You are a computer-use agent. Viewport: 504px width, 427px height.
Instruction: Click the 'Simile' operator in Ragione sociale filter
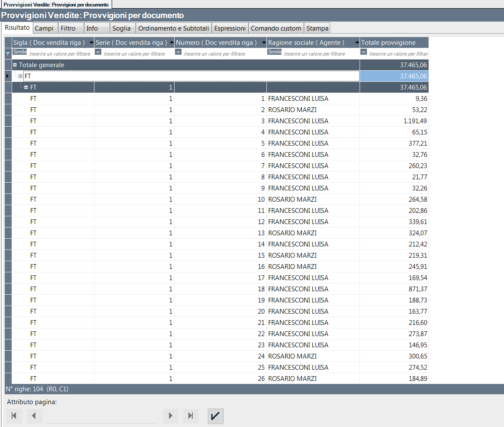click(x=274, y=52)
